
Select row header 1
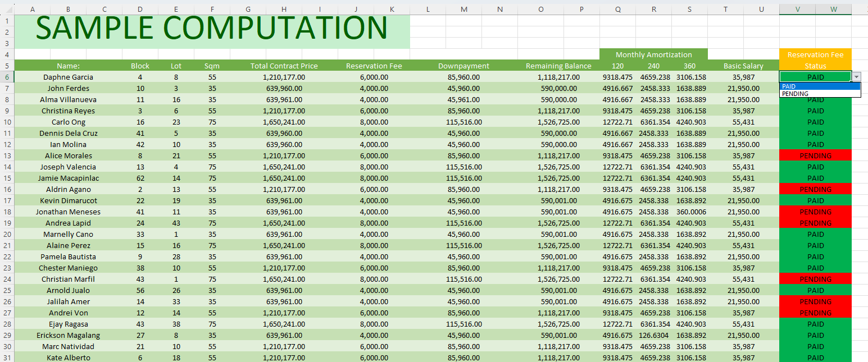(x=7, y=21)
